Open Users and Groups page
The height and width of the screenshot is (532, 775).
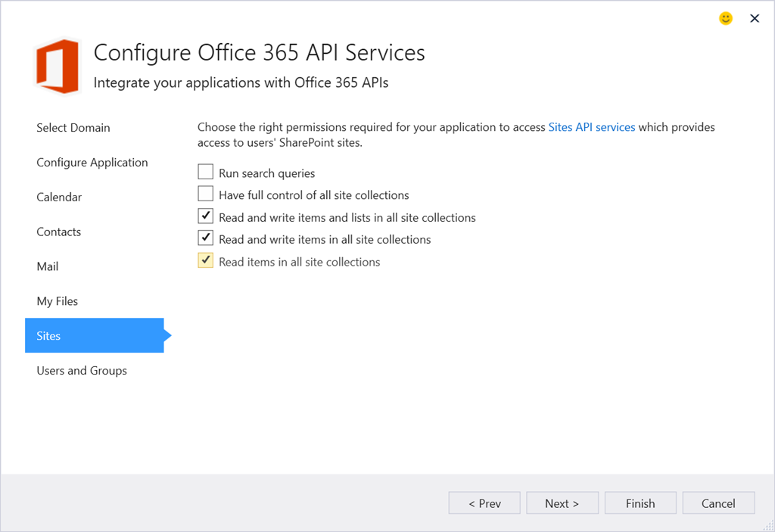(x=82, y=370)
